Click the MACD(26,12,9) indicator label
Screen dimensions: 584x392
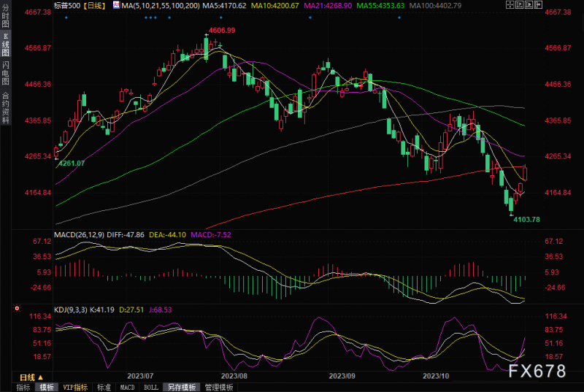82,236
